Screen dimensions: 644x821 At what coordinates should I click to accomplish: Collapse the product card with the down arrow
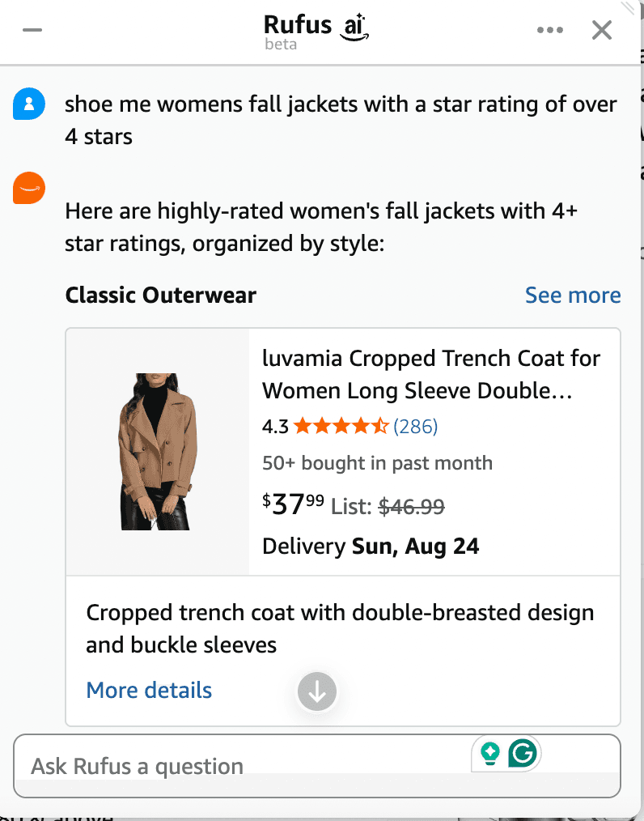[316, 691]
